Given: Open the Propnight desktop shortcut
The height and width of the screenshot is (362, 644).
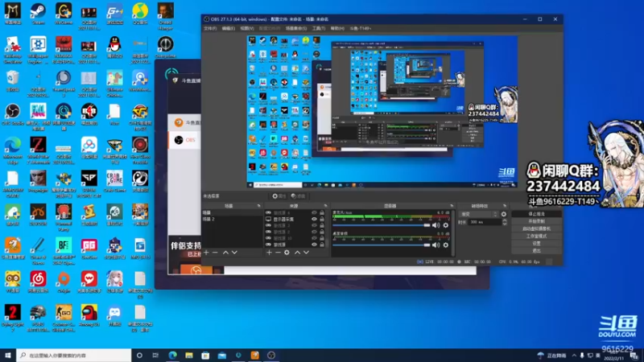Looking at the screenshot, I should (x=38, y=183).
